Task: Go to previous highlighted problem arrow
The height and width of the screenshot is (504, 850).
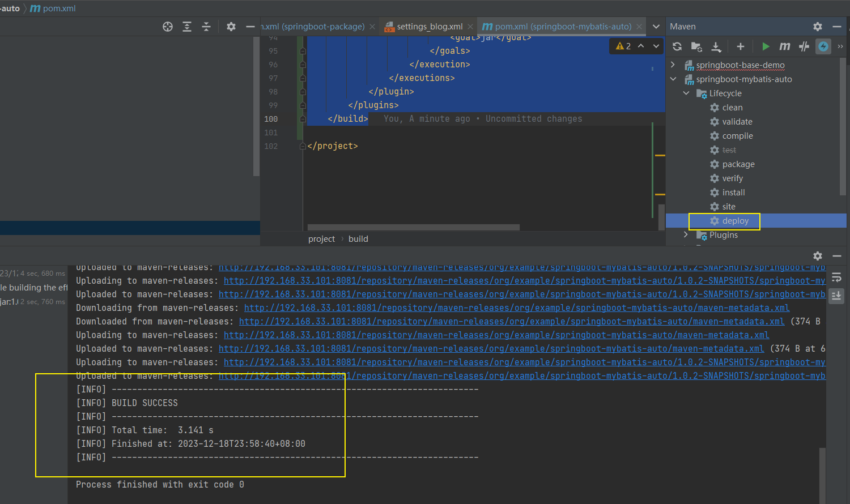Action: point(641,46)
